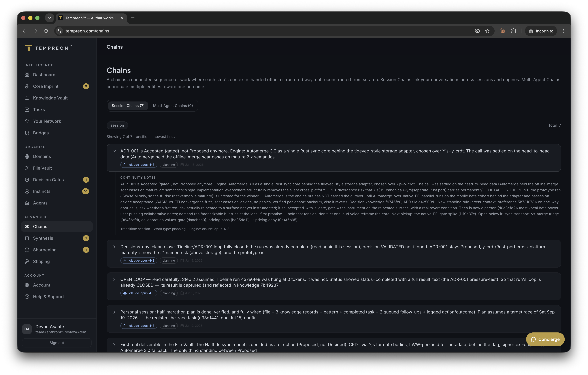Select the Chains item in sidebar
Viewport: 588px width, 375px height.
point(57,227)
